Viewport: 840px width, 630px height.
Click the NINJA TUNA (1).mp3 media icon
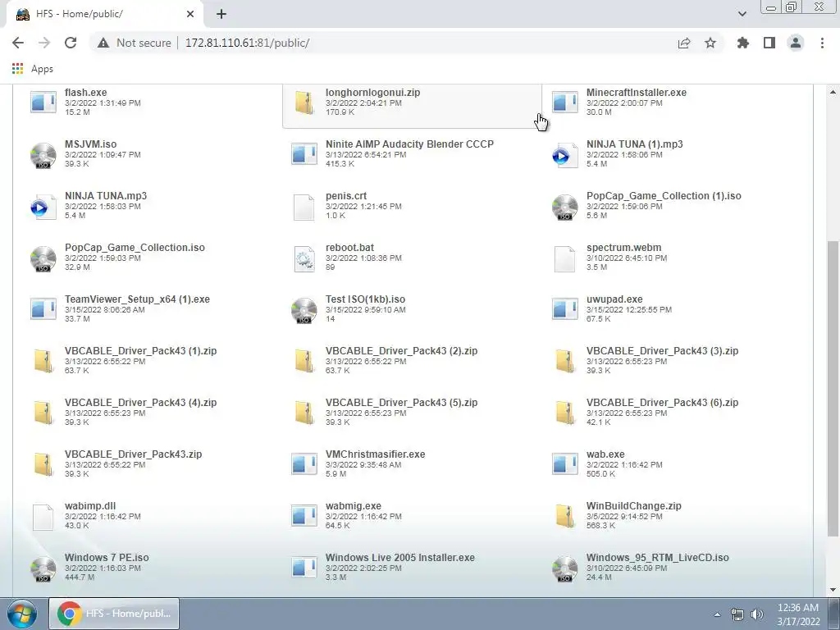[564, 155]
